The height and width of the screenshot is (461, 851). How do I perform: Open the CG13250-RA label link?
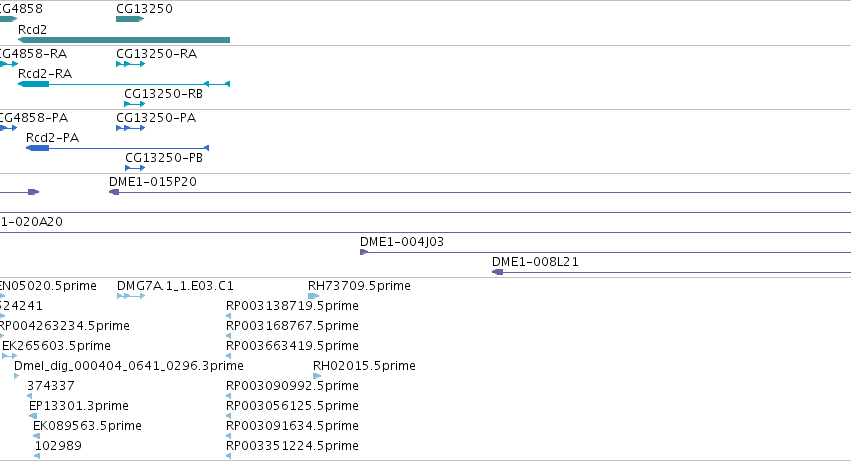point(156,54)
